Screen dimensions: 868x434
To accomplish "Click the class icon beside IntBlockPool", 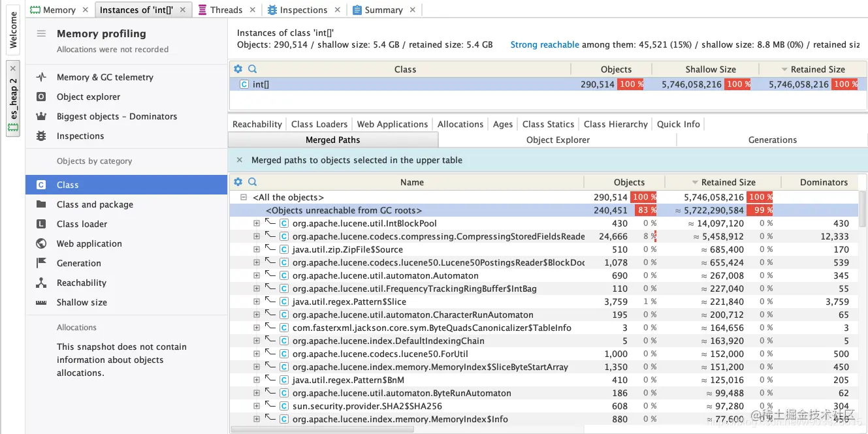I will [x=283, y=223].
